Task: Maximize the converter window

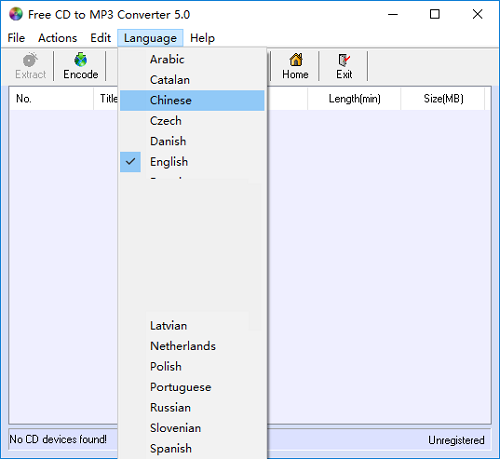Action: pos(435,14)
